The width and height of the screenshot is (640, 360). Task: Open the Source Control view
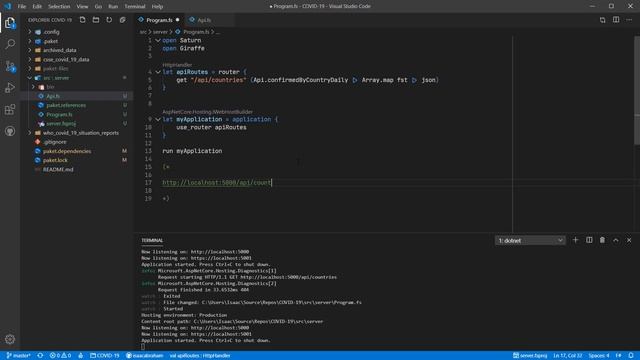(10, 66)
